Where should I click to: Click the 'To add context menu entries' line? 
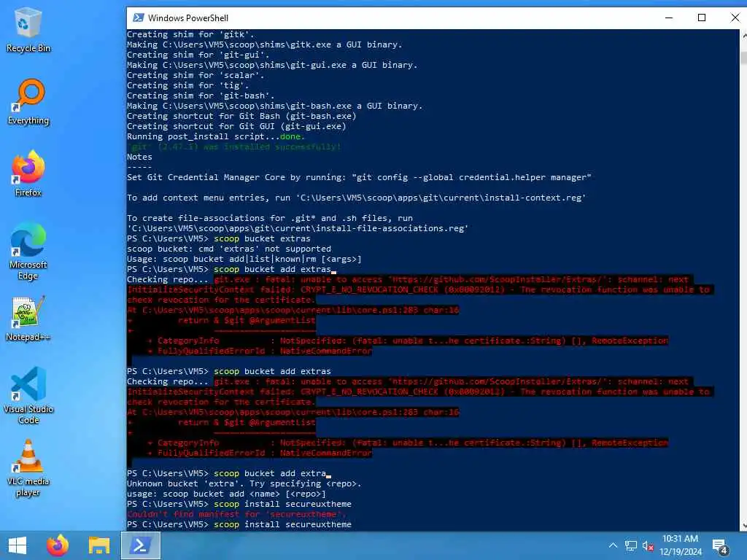pyautogui.click(x=356, y=198)
